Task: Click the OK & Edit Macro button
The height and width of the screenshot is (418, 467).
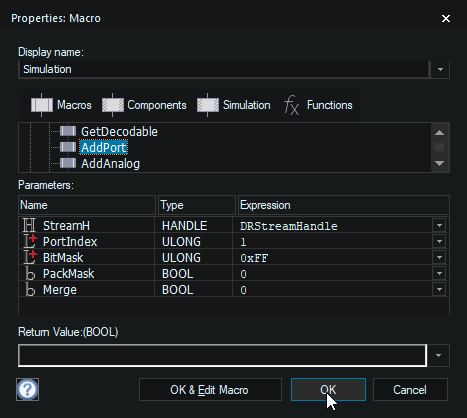Action: pyautogui.click(x=210, y=389)
